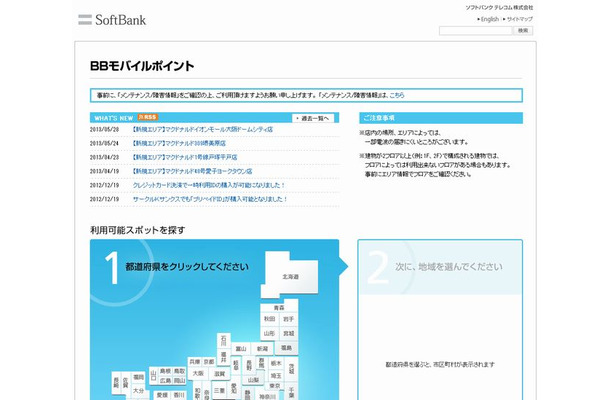Click the 富山 prefecture tile
This screenshot has height=400, width=610.
(241, 349)
